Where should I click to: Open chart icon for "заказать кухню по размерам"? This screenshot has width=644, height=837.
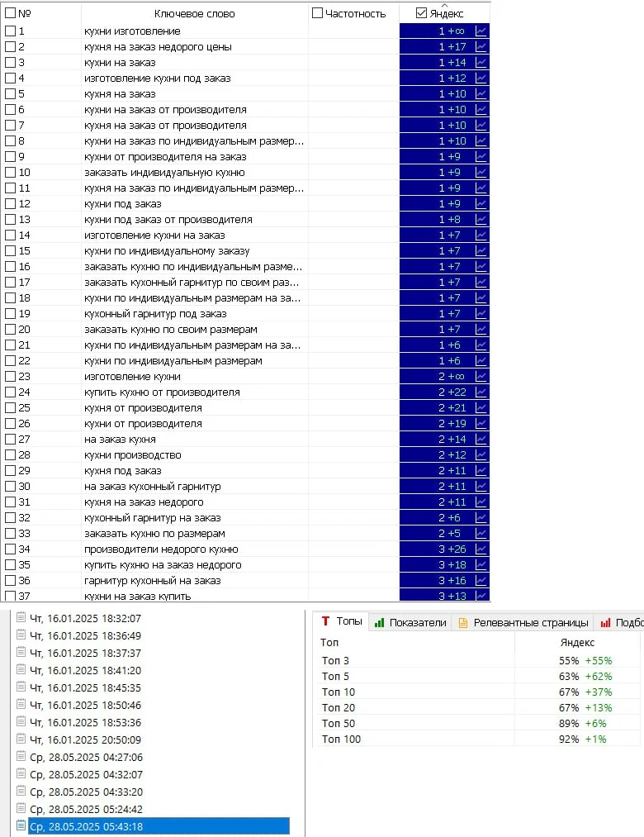pyautogui.click(x=481, y=533)
